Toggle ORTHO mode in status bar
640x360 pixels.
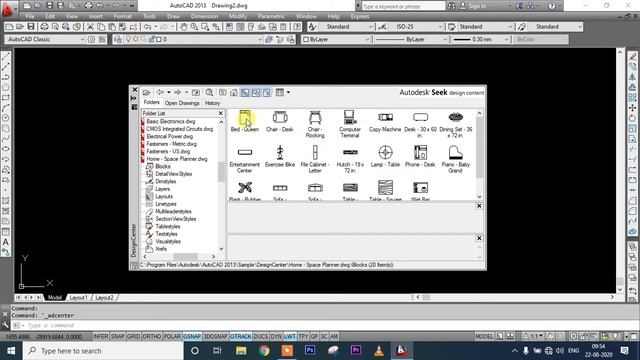[152, 336]
